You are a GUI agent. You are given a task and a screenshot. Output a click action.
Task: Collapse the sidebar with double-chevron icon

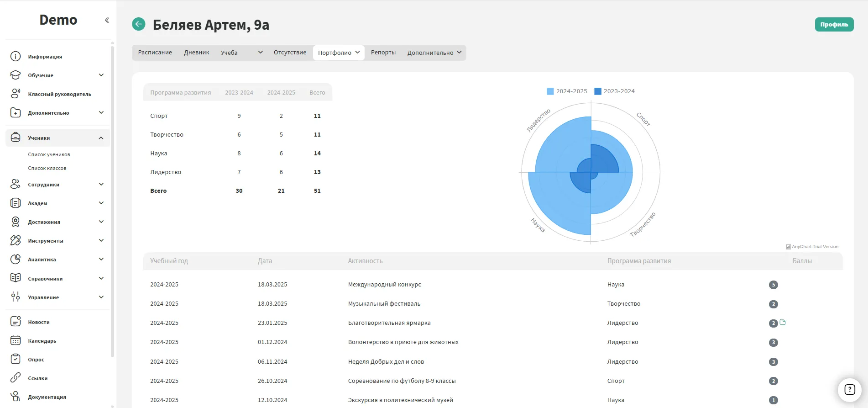(107, 20)
